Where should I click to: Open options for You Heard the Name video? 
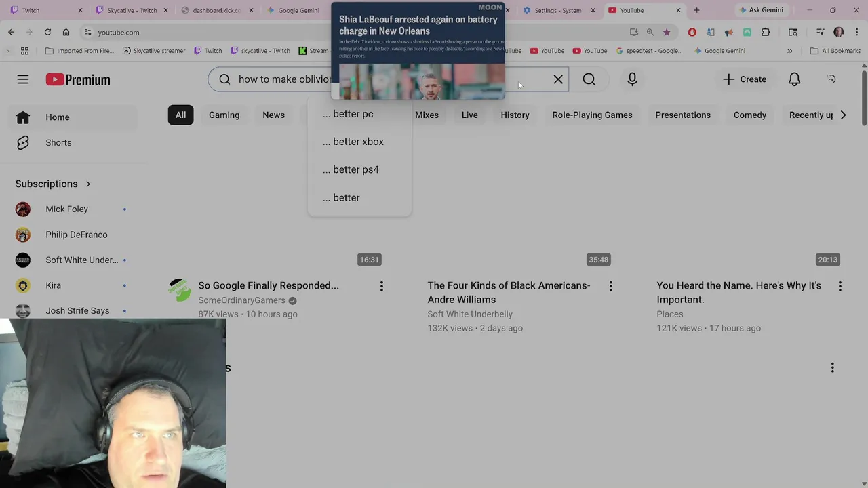pos(840,287)
